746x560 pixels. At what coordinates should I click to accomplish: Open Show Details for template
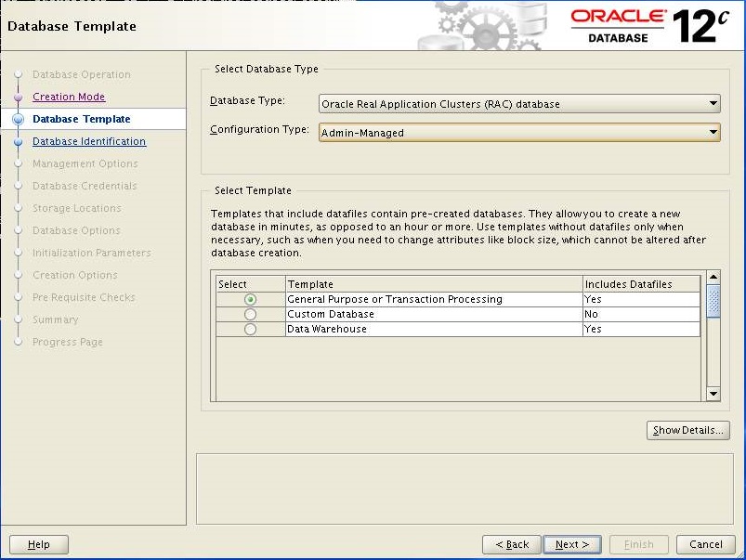(688, 430)
